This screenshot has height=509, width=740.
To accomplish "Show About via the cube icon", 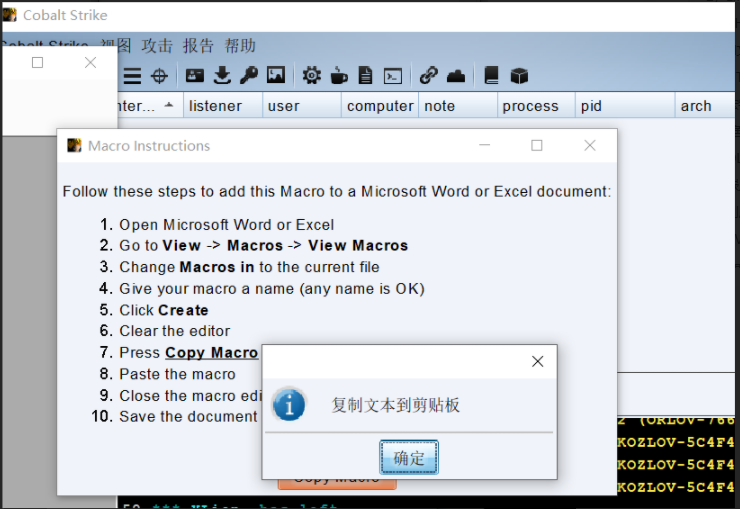I will click(x=519, y=75).
